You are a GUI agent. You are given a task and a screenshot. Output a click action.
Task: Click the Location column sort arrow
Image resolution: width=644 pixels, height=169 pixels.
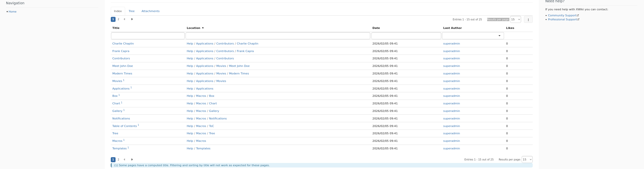click(203, 28)
